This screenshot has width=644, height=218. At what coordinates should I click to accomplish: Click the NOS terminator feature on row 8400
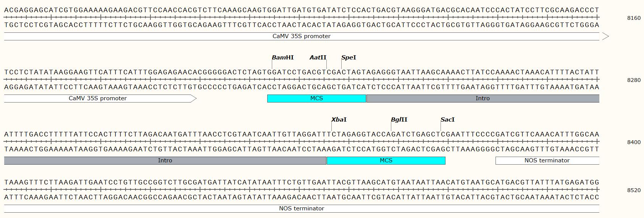547,160
